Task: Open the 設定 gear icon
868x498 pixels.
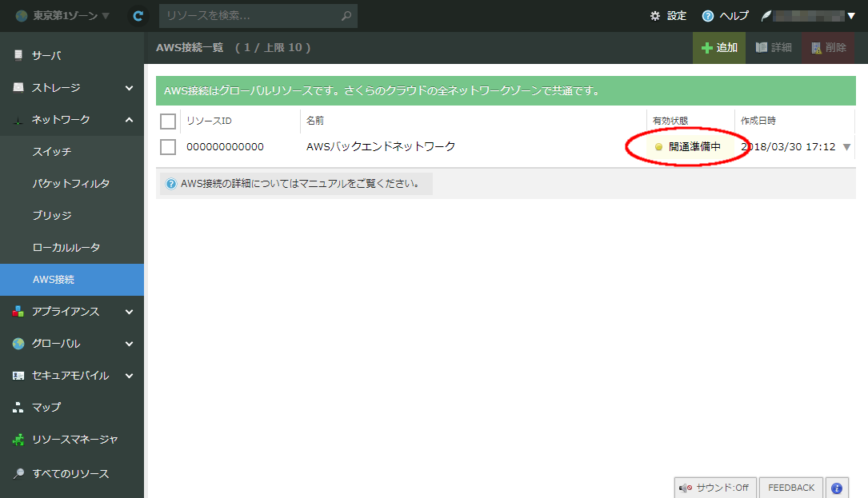Action: click(655, 16)
